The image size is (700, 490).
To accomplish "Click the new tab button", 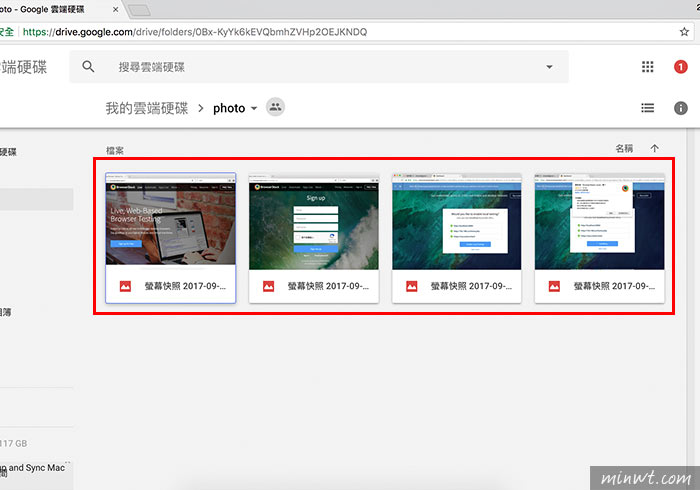I will click(139, 10).
